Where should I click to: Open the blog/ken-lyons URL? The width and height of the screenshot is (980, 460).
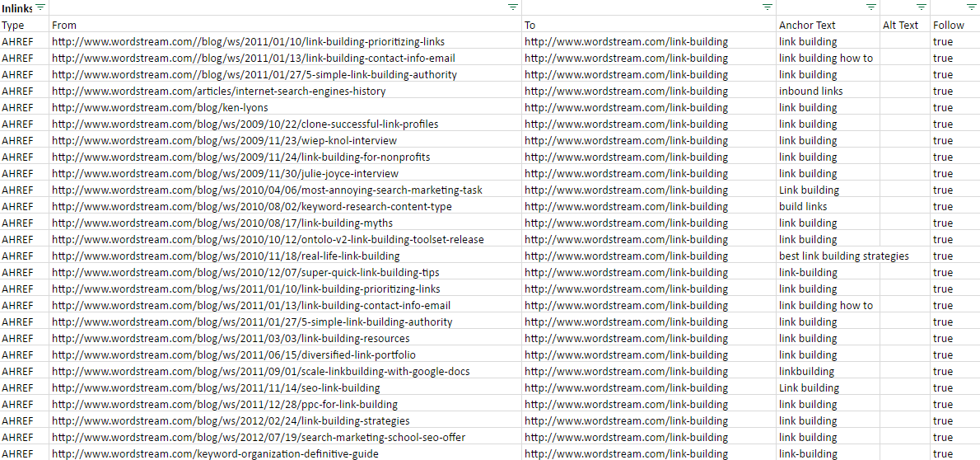[x=160, y=107]
